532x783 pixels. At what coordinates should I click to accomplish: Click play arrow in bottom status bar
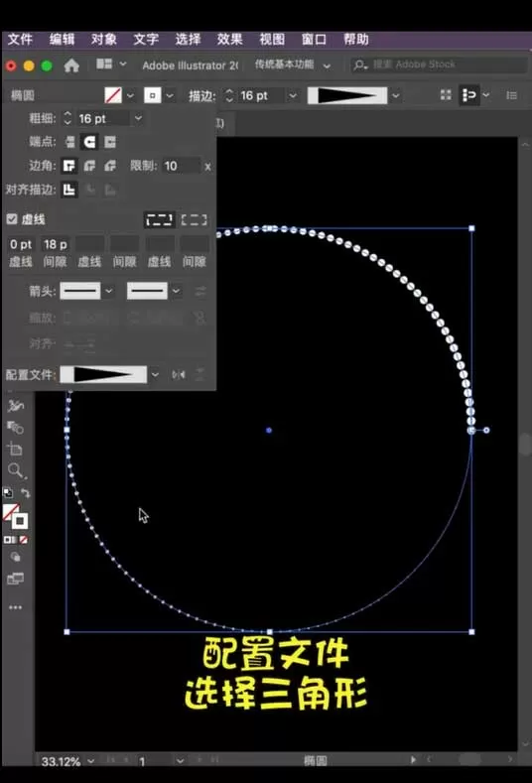point(413,759)
